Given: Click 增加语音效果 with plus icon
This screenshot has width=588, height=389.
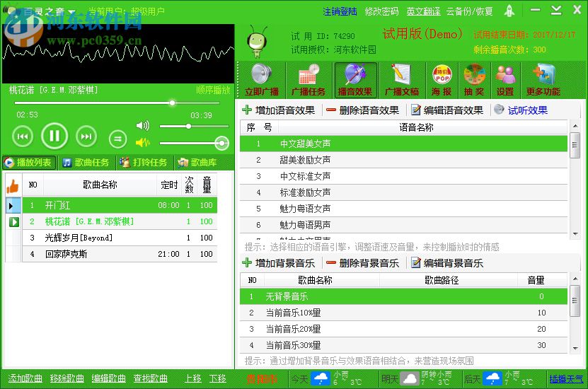Looking at the screenshot, I should coord(279,110).
